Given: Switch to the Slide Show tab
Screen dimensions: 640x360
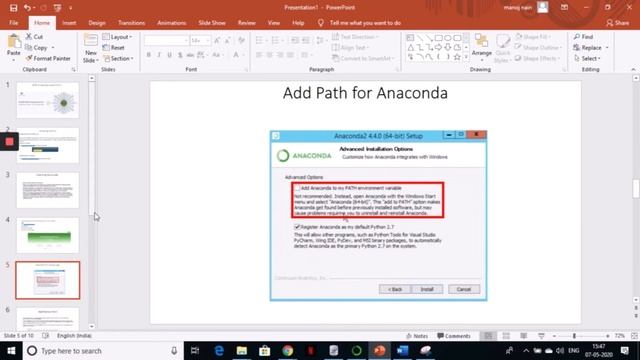Looking at the screenshot, I should click(x=212, y=23).
